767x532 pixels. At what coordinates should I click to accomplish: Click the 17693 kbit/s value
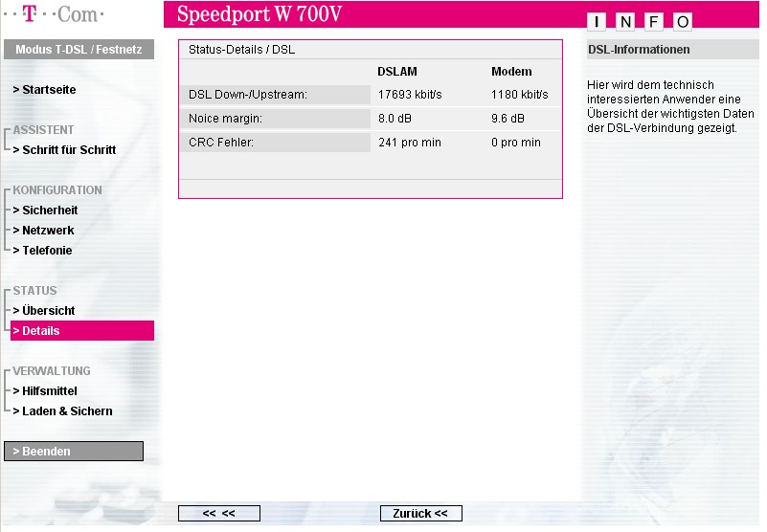410,95
